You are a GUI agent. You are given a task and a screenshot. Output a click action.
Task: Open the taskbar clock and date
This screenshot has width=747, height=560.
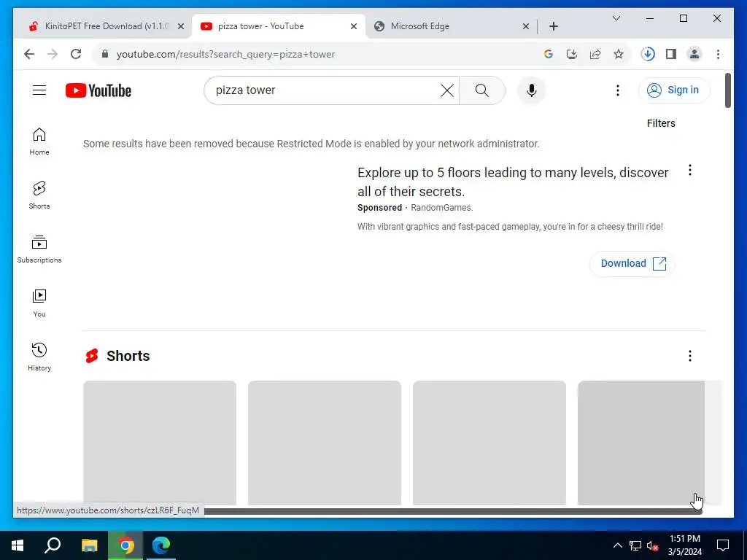[x=684, y=545]
